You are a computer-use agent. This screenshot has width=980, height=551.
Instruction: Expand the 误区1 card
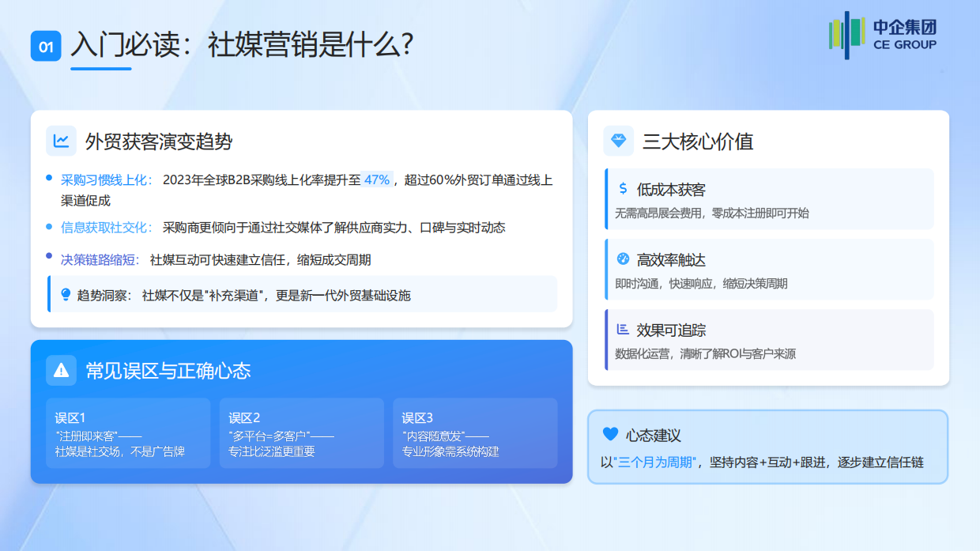click(x=128, y=432)
